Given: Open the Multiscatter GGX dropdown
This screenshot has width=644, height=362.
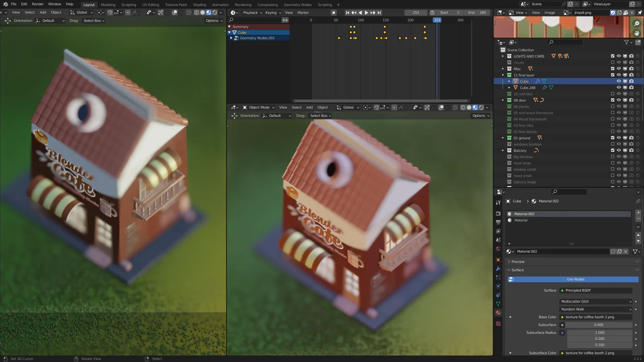Looking at the screenshot, I should tap(596, 301).
